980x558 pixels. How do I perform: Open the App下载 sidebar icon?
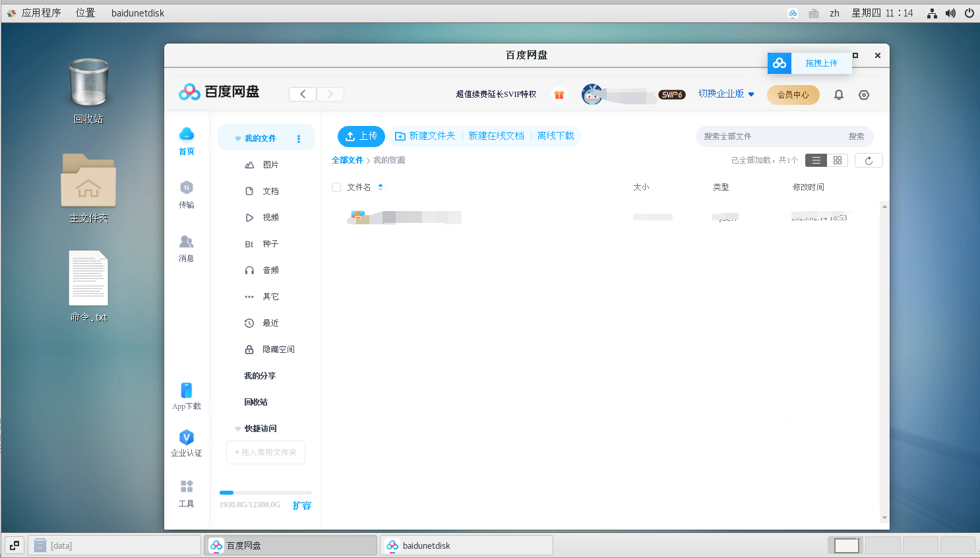click(187, 390)
